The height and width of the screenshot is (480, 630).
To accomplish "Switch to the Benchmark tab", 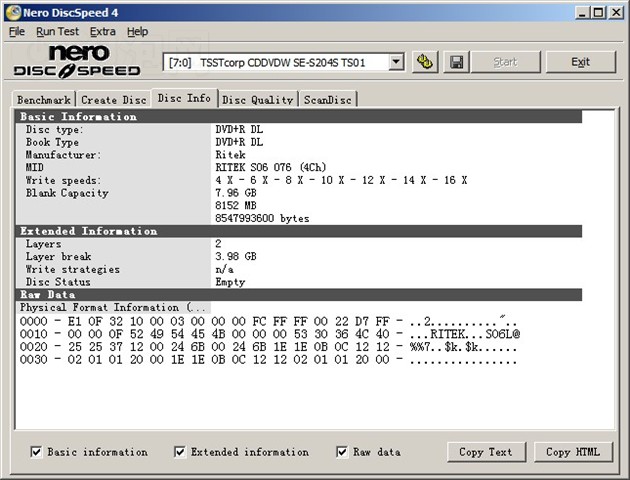I will [x=44, y=100].
